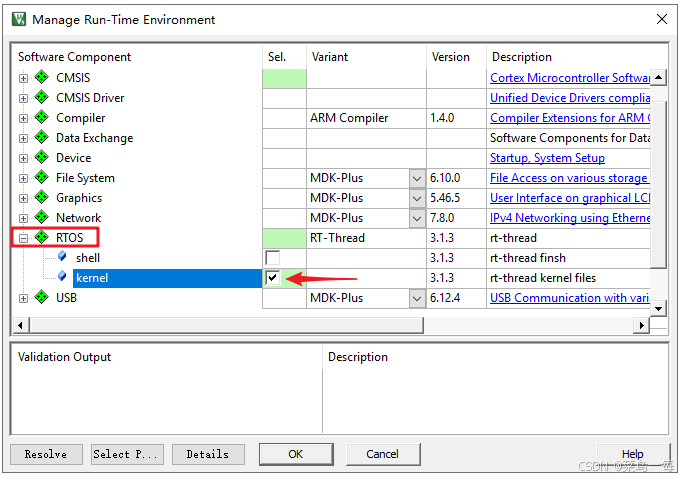682x480 pixels.
Task: Open Help for this dialog
Action: click(x=632, y=454)
